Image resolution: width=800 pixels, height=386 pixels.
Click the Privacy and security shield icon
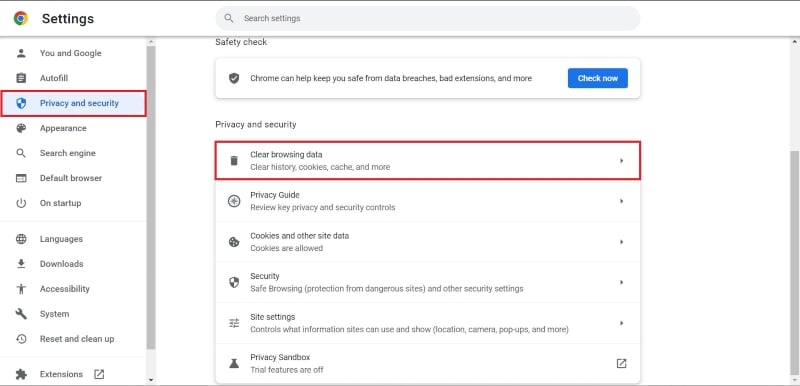point(21,103)
